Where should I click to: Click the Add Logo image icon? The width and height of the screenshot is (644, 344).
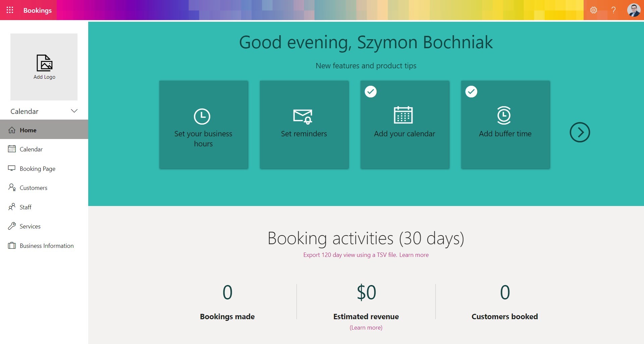(44, 63)
